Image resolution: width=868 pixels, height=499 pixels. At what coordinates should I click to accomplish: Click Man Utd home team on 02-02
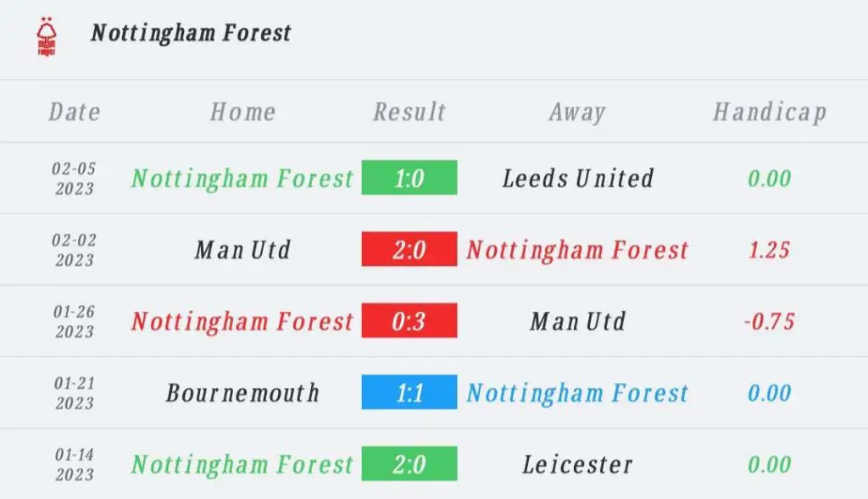tap(242, 249)
